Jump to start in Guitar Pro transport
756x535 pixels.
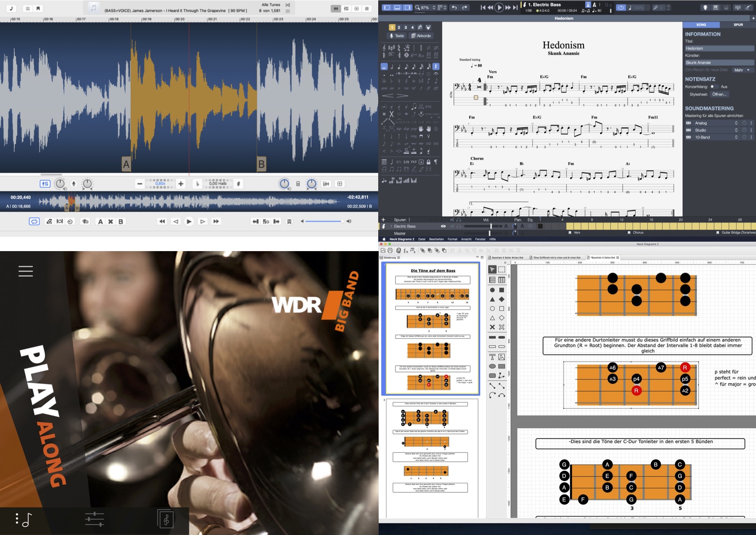click(483, 7)
